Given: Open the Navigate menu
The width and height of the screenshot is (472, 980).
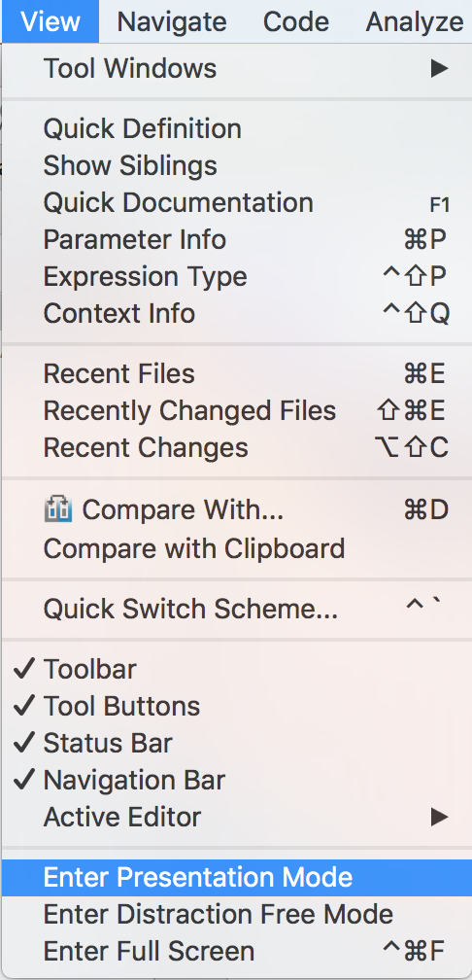Looking at the screenshot, I should (x=172, y=21).
